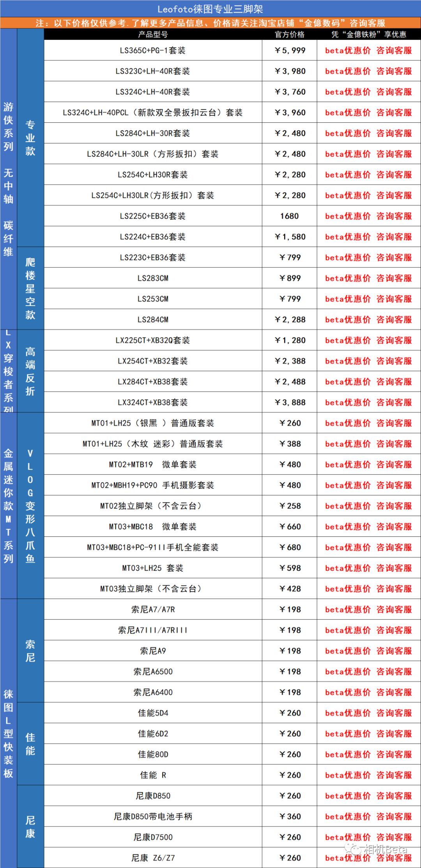Click the ￥258 price cell
Viewport: 421px width, 868px height.
(x=290, y=505)
